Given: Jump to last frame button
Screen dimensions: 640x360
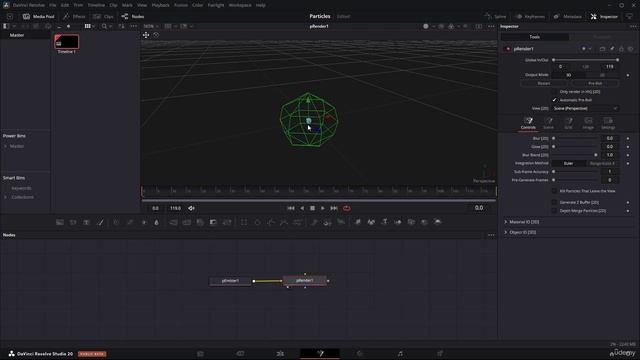Looking at the screenshot, I should [x=333, y=208].
